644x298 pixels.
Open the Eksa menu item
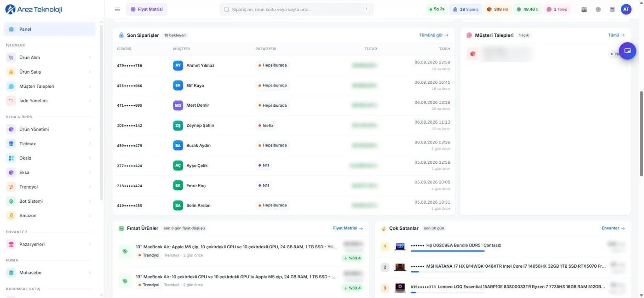pos(49,172)
